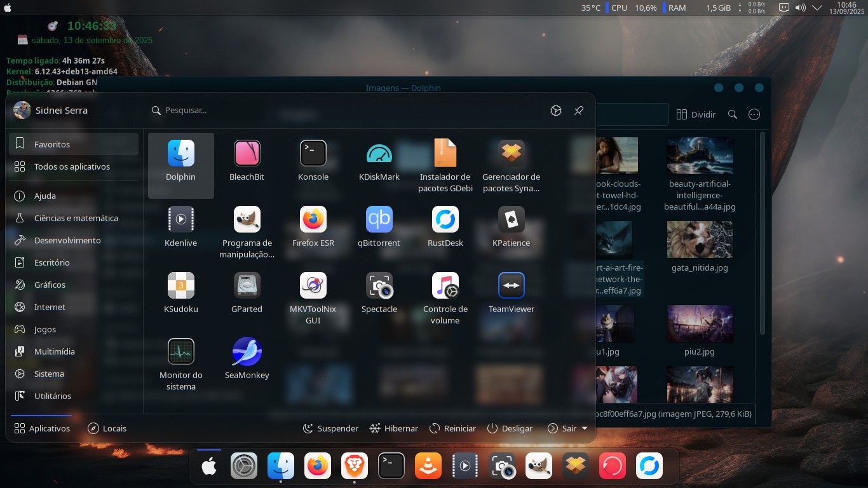Click the clock in the top panel

846,8
